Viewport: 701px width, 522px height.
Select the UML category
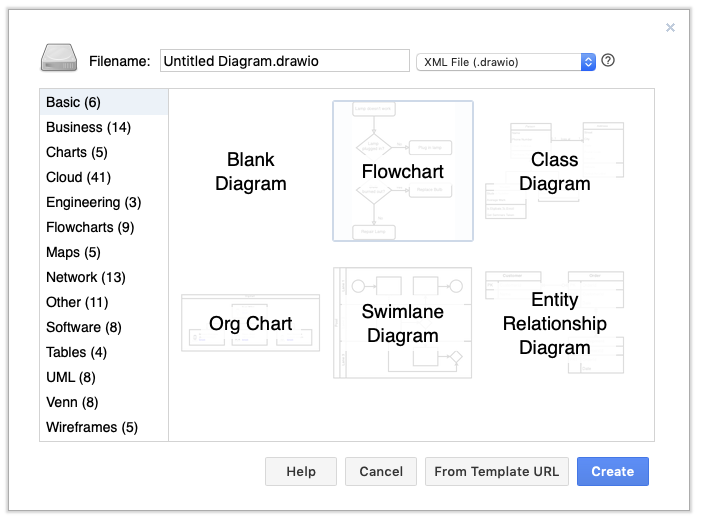coord(71,377)
